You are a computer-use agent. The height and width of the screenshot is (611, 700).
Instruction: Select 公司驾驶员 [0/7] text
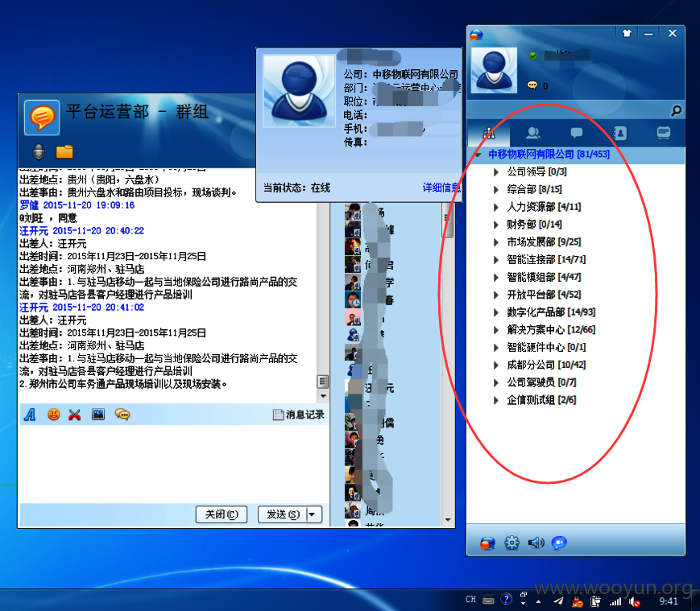[541, 382]
